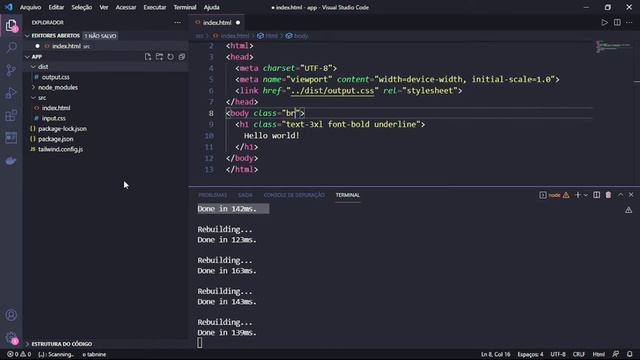The width and height of the screenshot is (640, 360).
Task: Click the editor minimap preview
Action: 613,47
